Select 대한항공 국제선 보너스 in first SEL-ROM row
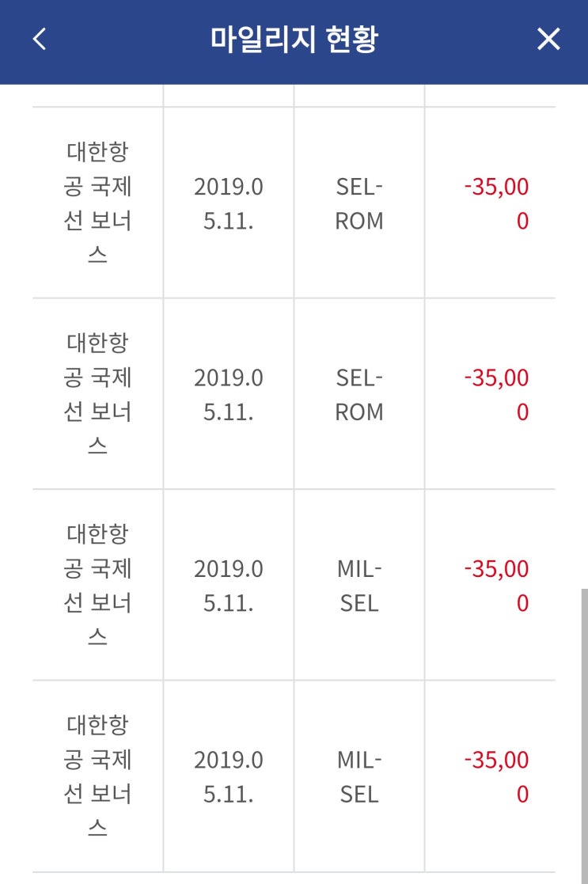 [97, 203]
